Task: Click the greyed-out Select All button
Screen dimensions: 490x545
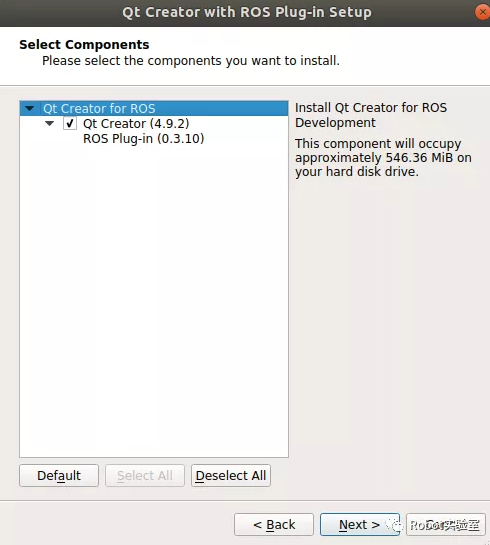Action: 145,475
